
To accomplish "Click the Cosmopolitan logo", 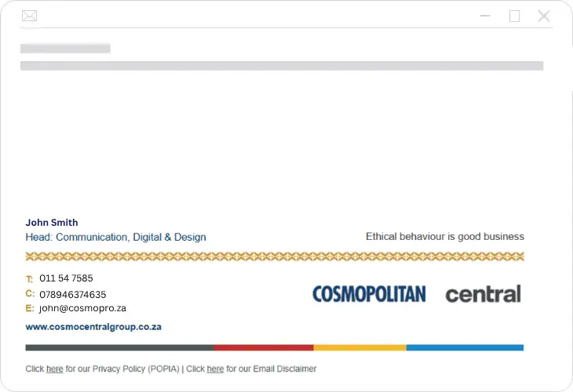I will tap(369, 294).
